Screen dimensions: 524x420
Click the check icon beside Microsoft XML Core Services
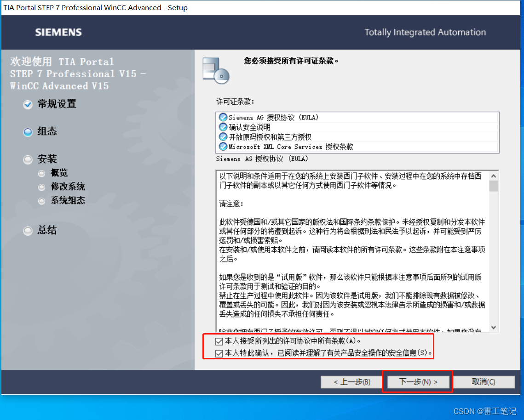[x=223, y=147]
